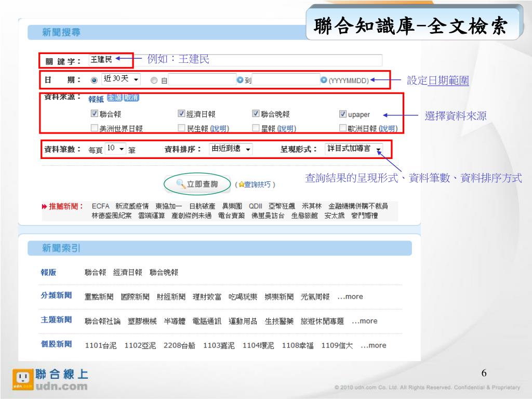The width and height of the screenshot is (532, 399).
Task: Click the 取消 deselect button
Action: tap(131, 98)
